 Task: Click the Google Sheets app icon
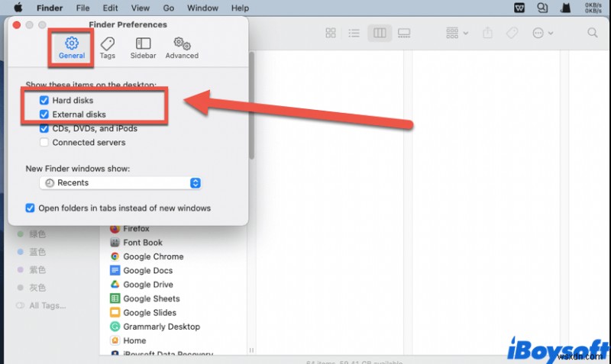tap(115, 298)
